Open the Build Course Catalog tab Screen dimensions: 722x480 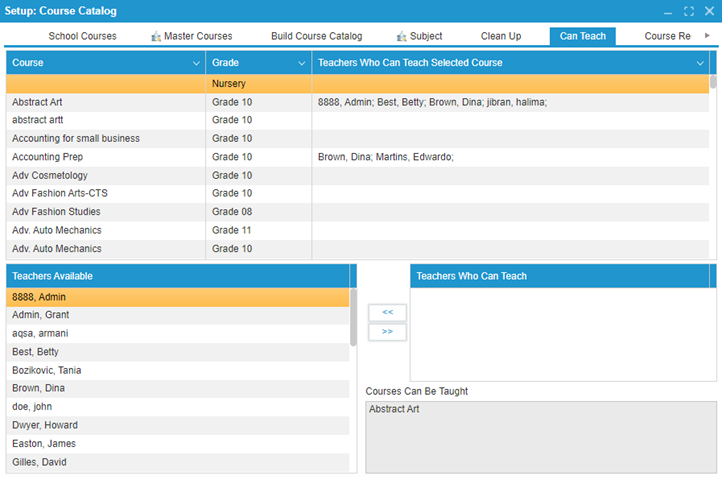point(316,36)
